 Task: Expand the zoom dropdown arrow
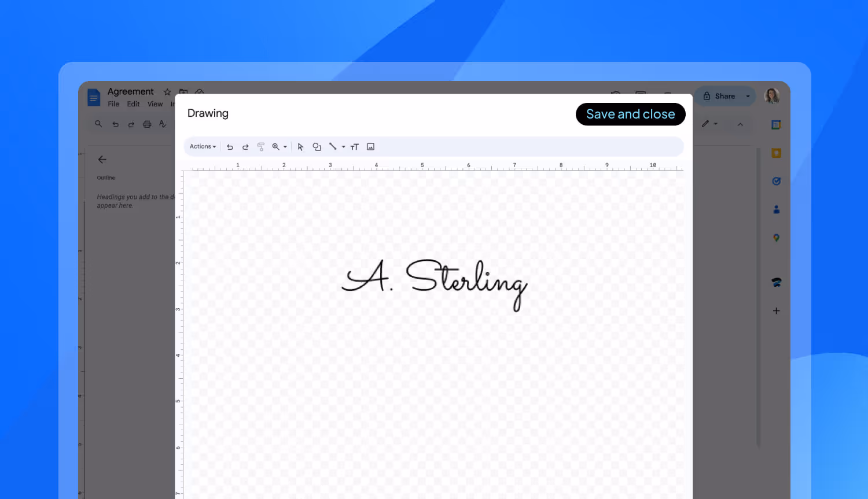click(x=285, y=147)
